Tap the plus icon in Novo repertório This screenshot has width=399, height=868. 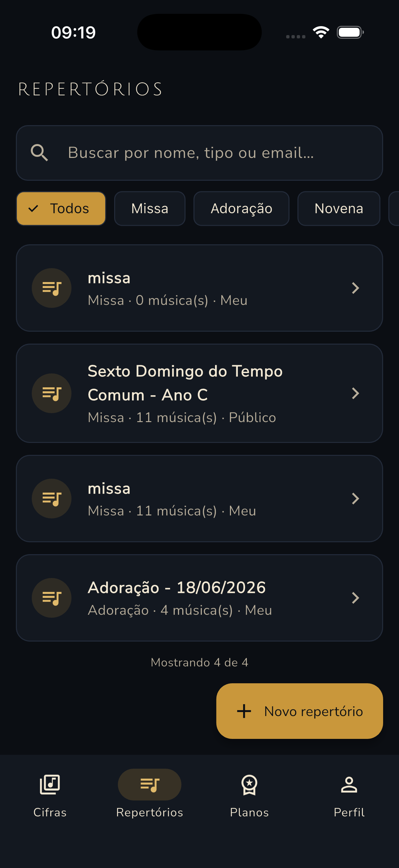244,711
